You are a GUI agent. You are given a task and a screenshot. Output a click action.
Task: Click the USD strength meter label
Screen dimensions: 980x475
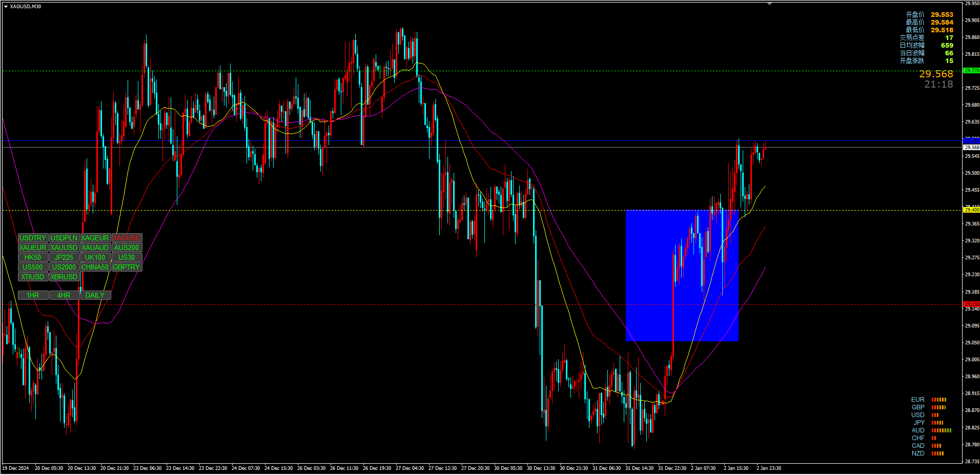(918, 415)
